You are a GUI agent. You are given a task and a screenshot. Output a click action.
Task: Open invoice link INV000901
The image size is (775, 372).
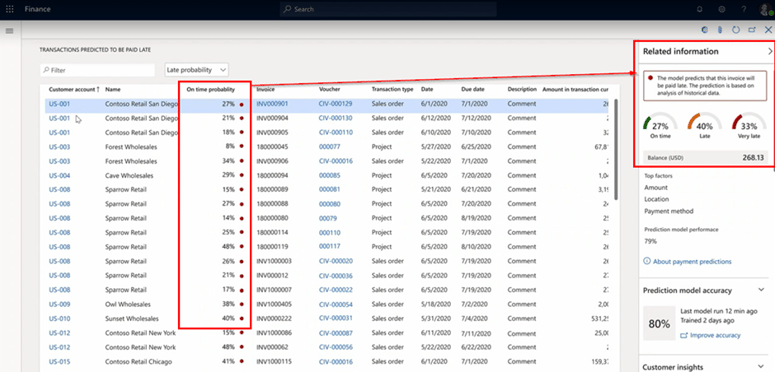(x=272, y=104)
